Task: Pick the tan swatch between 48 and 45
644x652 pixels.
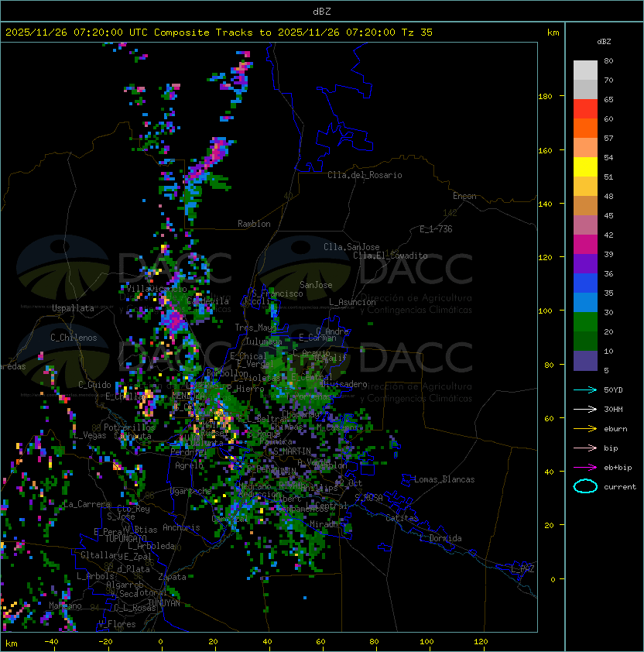Action: [x=585, y=205]
